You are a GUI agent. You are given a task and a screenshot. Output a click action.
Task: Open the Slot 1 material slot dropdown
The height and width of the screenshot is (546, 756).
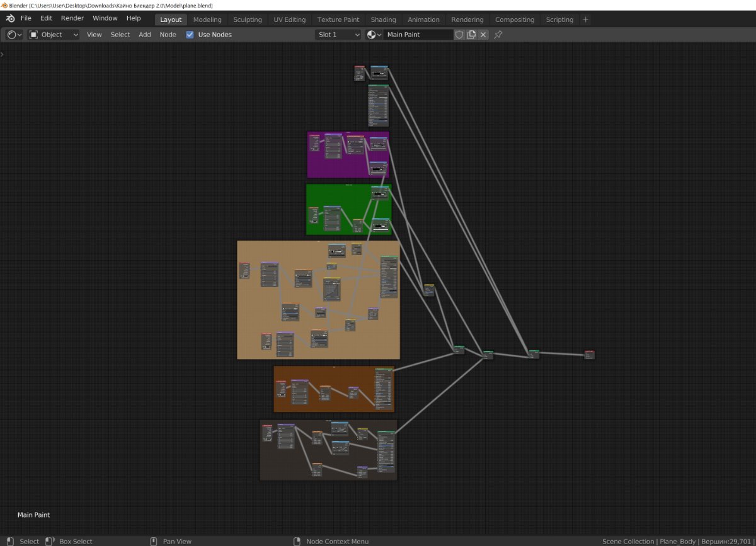coord(339,35)
